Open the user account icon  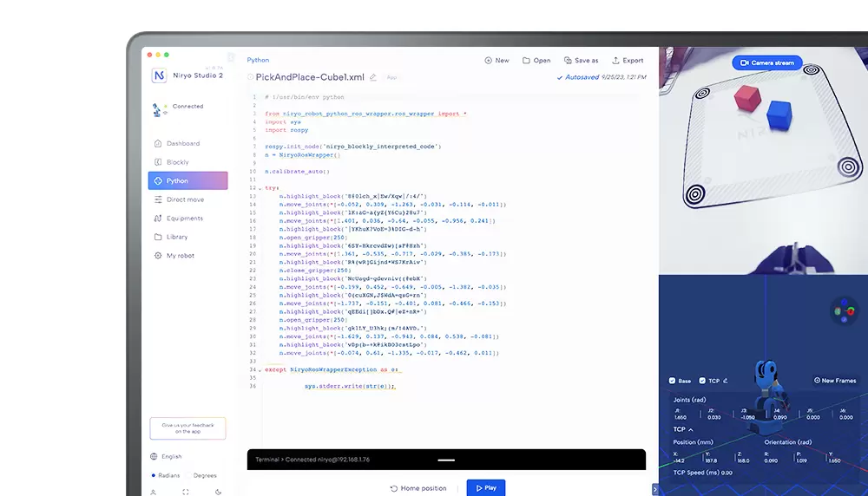click(155, 492)
